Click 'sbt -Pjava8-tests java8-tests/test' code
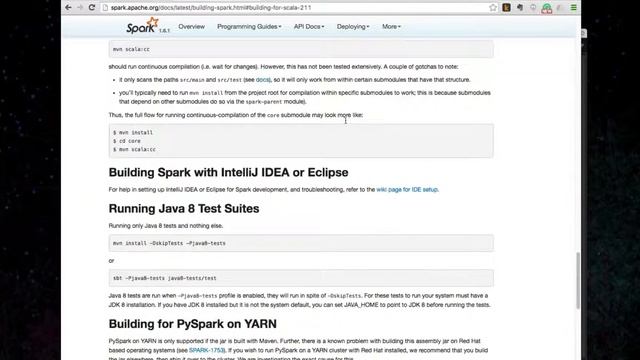Viewport: 640px width, 360px height. coord(164,278)
